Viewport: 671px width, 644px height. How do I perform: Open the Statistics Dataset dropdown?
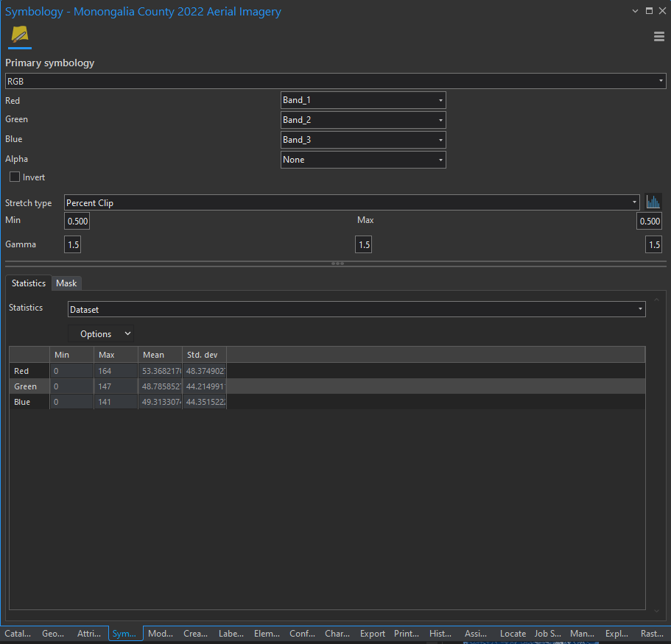click(356, 310)
